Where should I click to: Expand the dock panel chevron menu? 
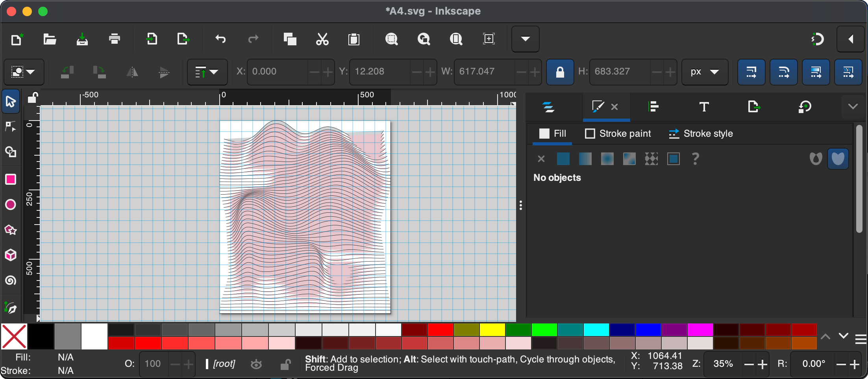[x=853, y=106]
